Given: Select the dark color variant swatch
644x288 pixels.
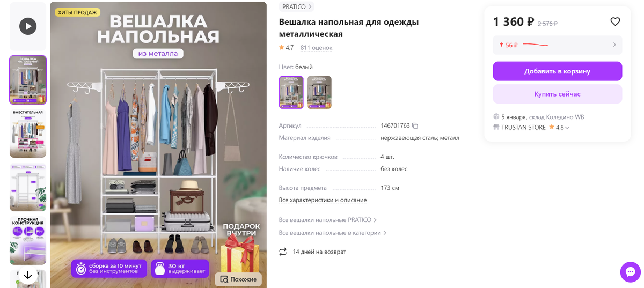Looking at the screenshot, I should 319,92.
